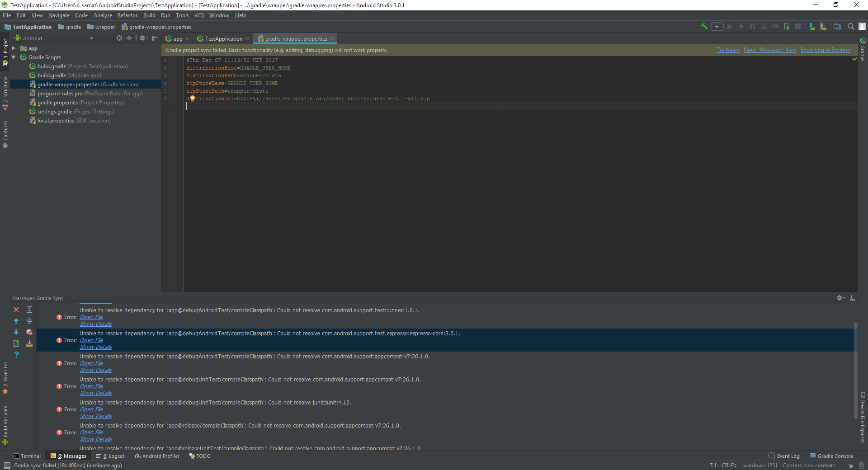Collapse the Gradle Scripts tree node
Image resolution: width=868 pixels, height=470 pixels.
click(x=14, y=57)
